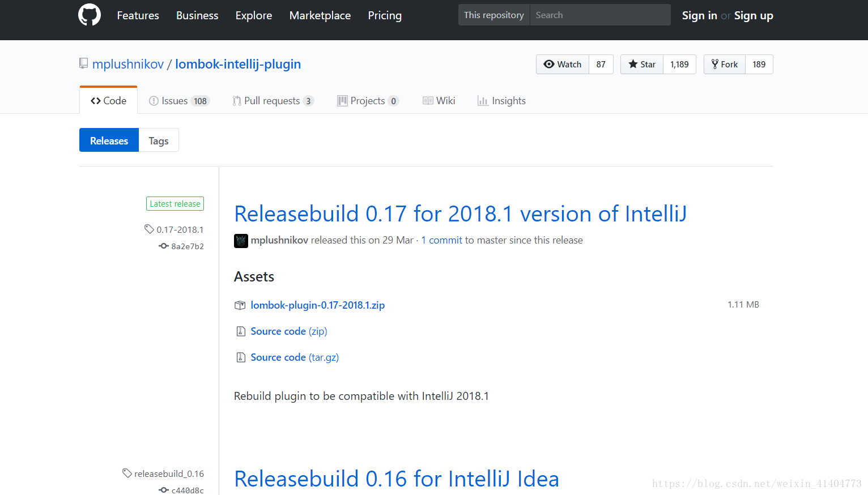Select the Assets heading

tap(254, 276)
